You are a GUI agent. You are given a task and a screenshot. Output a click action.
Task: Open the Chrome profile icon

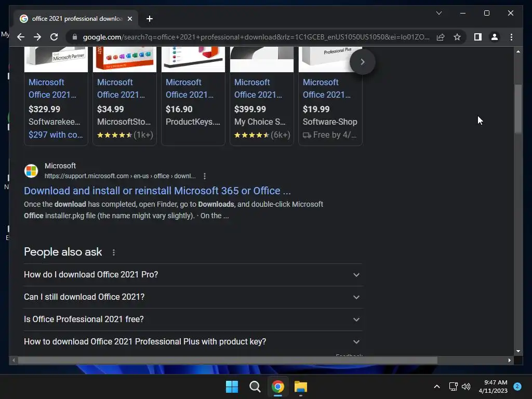coord(495,37)
